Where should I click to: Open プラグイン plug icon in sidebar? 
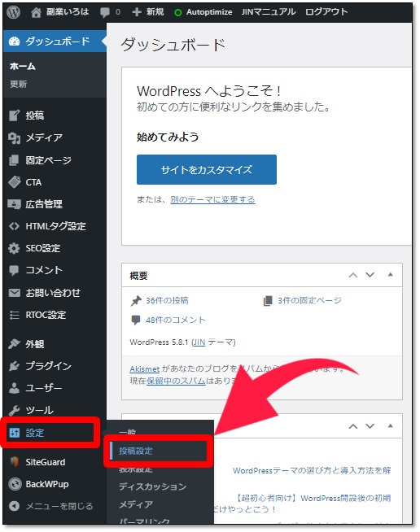click(14, 366)
